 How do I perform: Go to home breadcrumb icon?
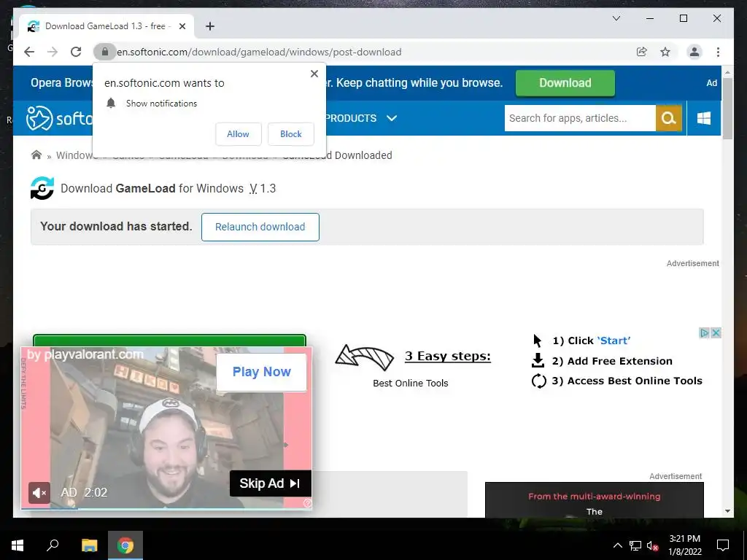(x=36, y=155)
